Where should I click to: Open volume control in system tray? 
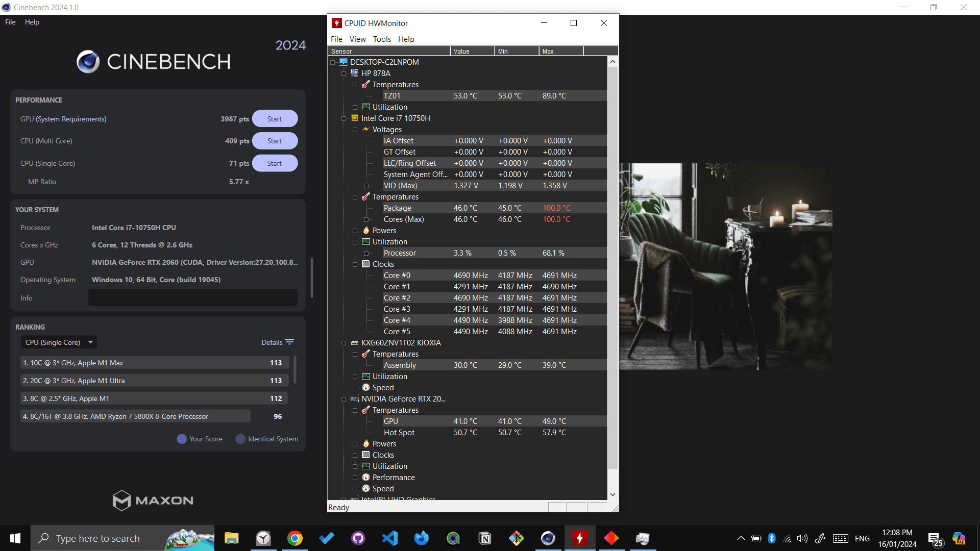tap(802, 538)
